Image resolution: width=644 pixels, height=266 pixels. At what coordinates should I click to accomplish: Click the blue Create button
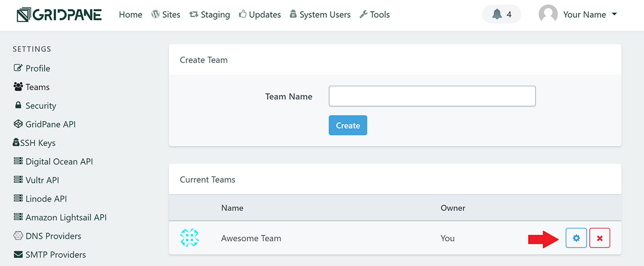[348, 125]
